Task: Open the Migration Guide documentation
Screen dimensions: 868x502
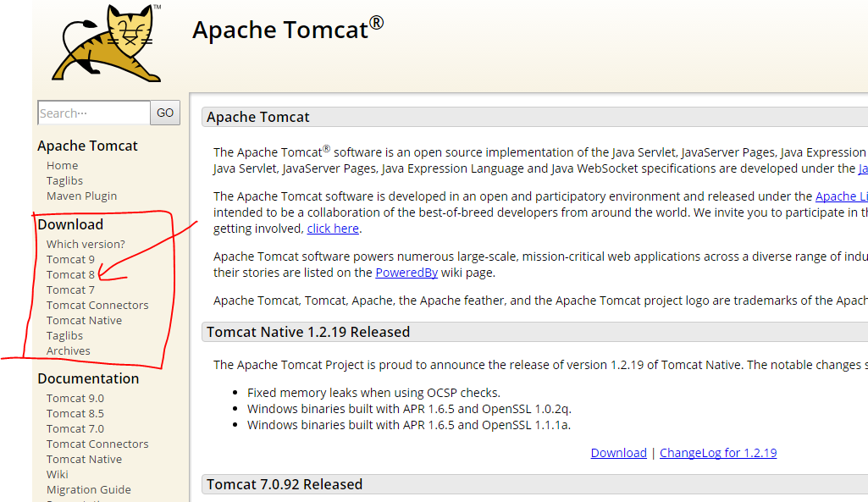Action: (x=88, y=489)
